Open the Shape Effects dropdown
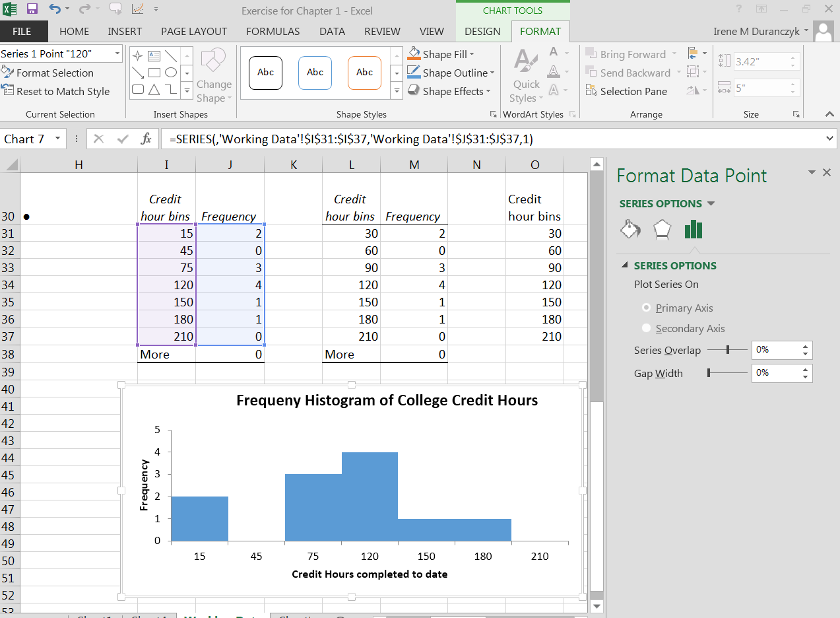This screenshot has width=840, height=618. point(488,91)
